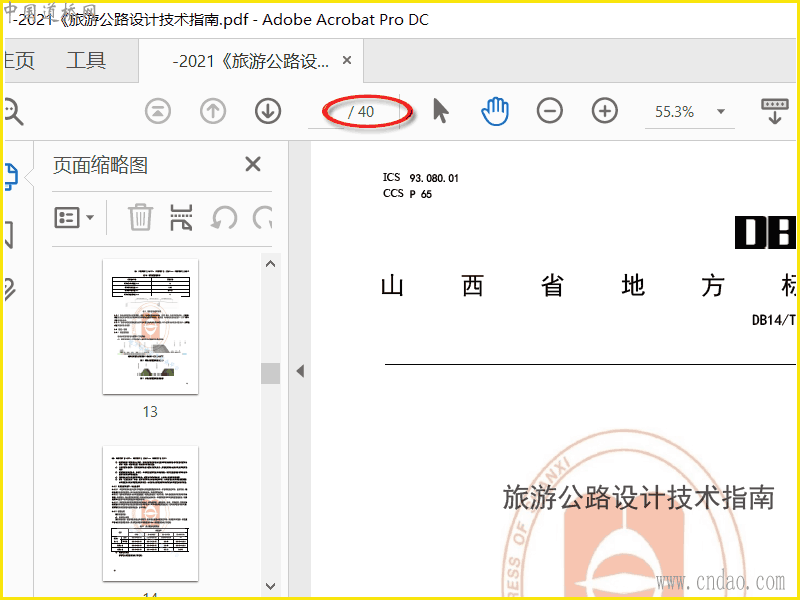Click the page 13 label
This screenshot has width=800, height=600.
[150, 412]
